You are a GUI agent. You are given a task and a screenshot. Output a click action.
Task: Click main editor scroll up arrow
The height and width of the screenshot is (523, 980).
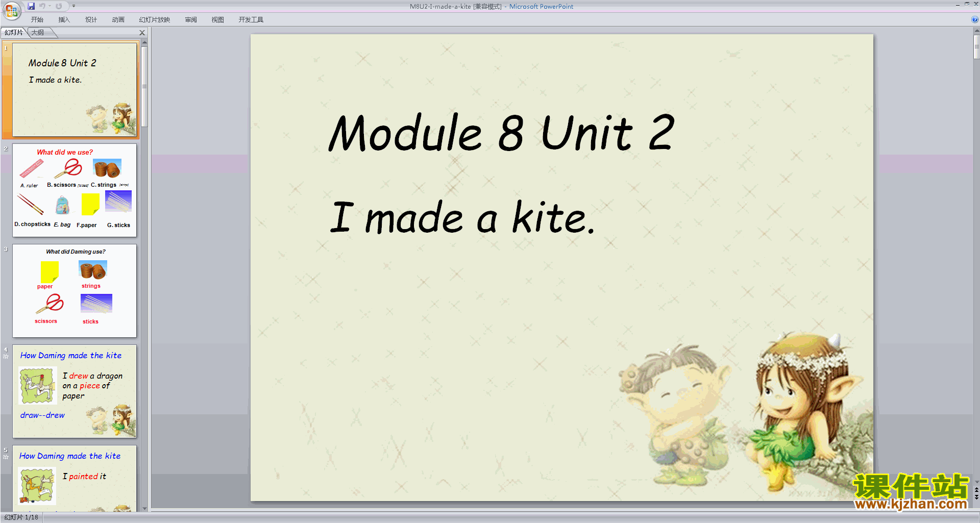pos(976,31)
